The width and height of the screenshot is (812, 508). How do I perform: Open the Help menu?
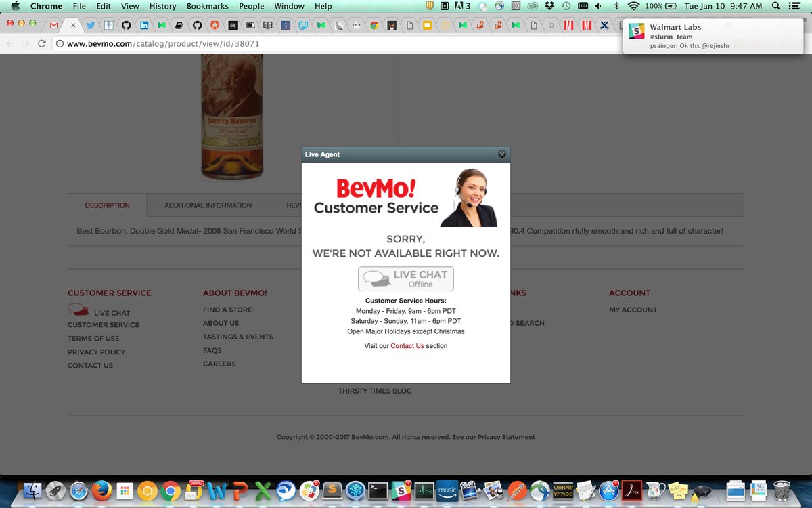[x=323, y=6]
